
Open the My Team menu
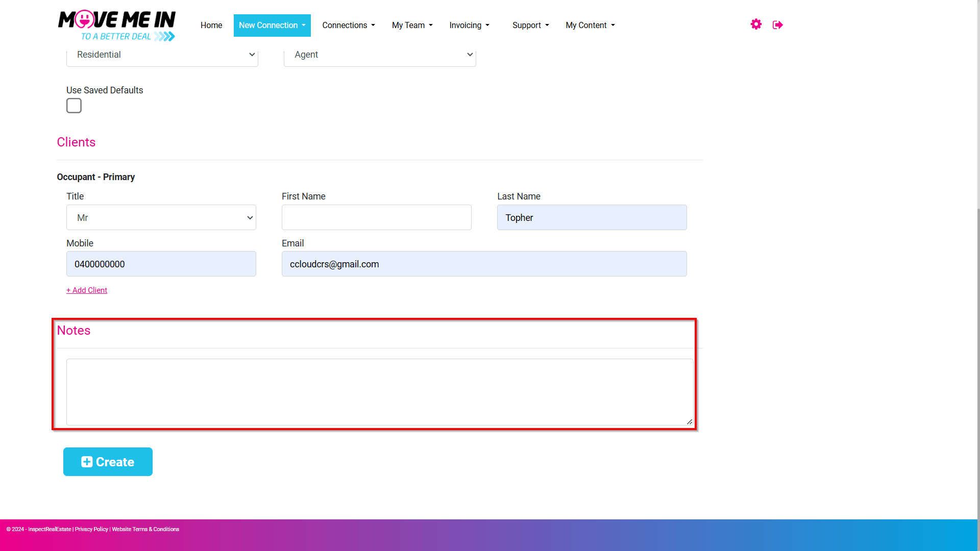[412, 26]
